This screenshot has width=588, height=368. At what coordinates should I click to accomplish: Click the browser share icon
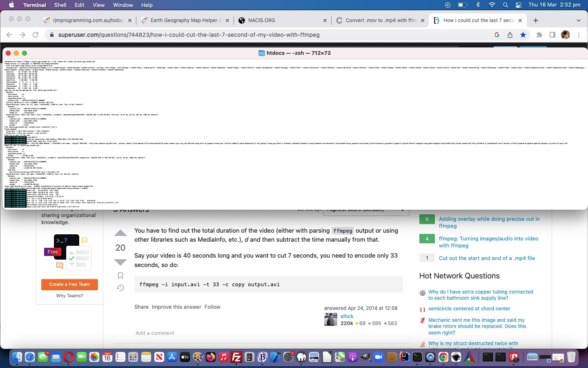pyautogui.click(x=510, y=35)
